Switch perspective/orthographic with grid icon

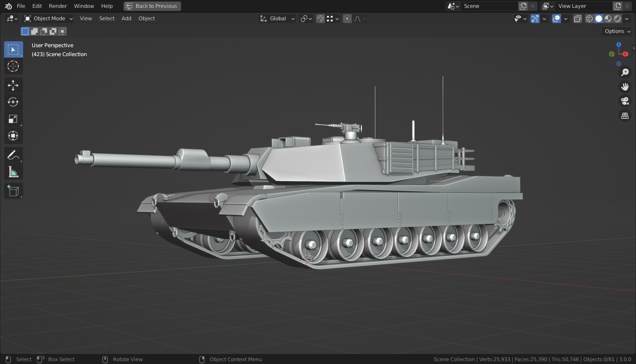625,116
